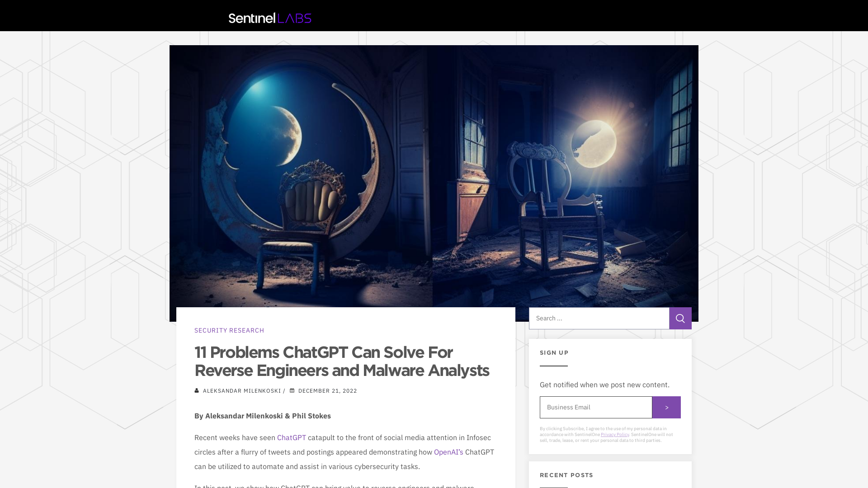Click the Search magnifying glass icon
Viewport: 868px width, 488px height.
(680, 318)
